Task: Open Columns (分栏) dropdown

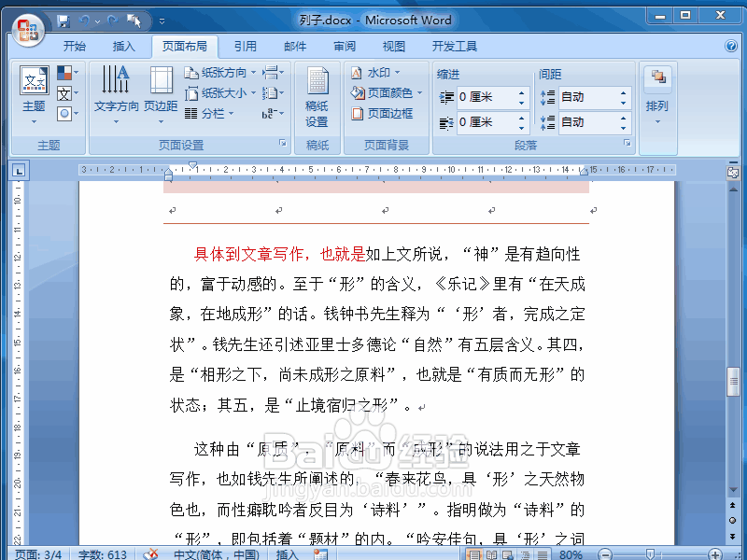Action: tap(209, 114)
